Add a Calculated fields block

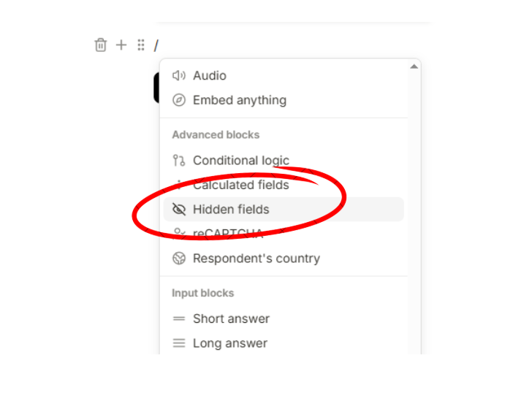pyautogui.click(x=240, y=185)
